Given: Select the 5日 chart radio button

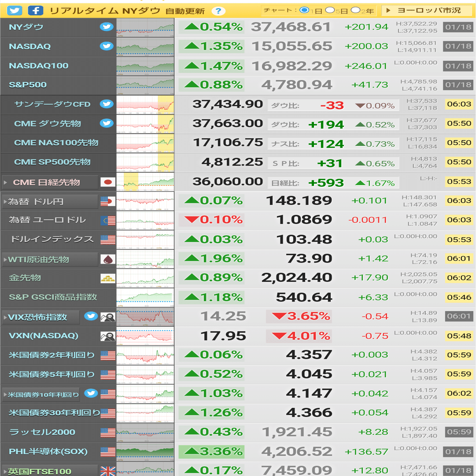Looking at the screenshot, I should [330, 10].
